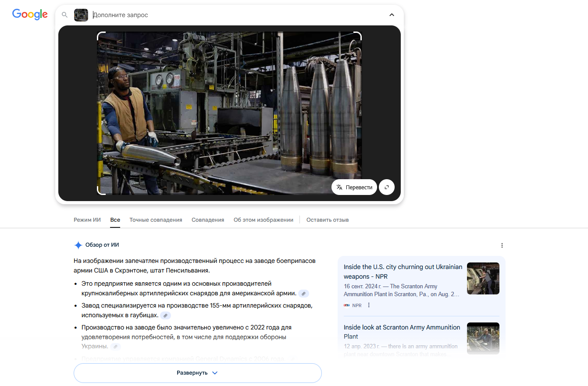
Task: Click the thumbnail of the Scranton Army Ammunition Plant card
Action: 483,338
